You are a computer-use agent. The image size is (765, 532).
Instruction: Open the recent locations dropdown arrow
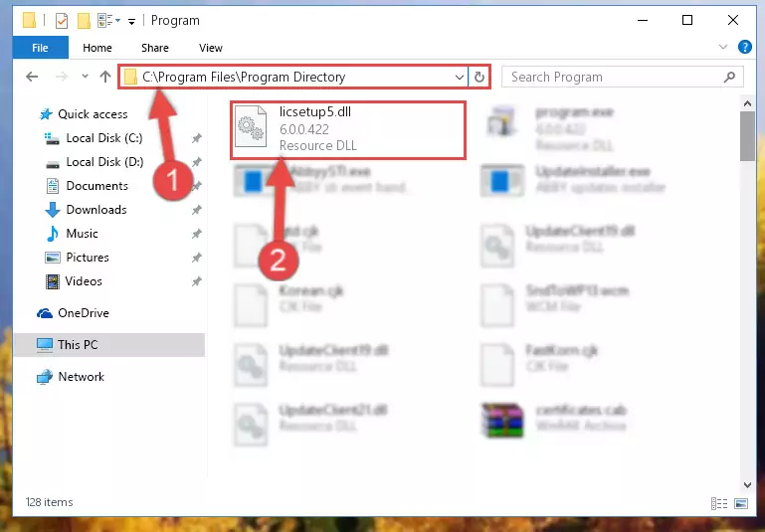pyautogui.click(x=85, y=76)
